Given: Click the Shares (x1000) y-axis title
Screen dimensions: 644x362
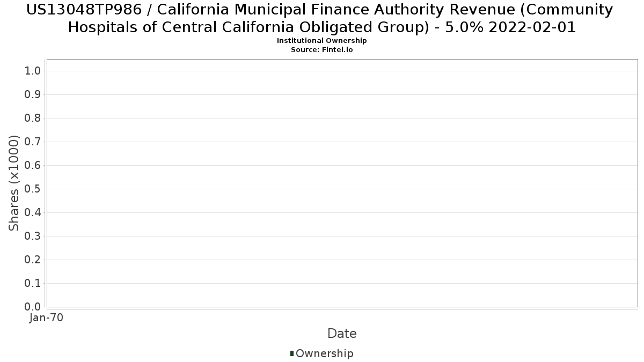Looking at the screenshot, I should pyautogui.click(x=14, y=183).
